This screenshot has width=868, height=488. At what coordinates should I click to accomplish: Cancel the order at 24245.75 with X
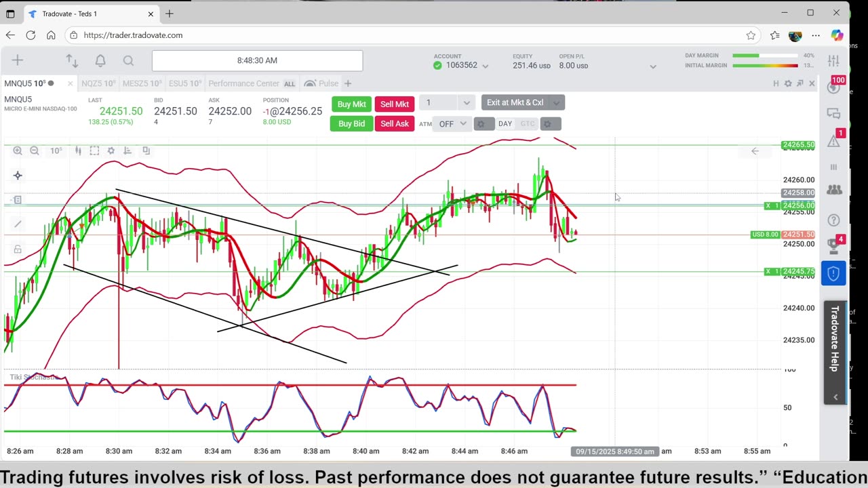click(768, 272)
